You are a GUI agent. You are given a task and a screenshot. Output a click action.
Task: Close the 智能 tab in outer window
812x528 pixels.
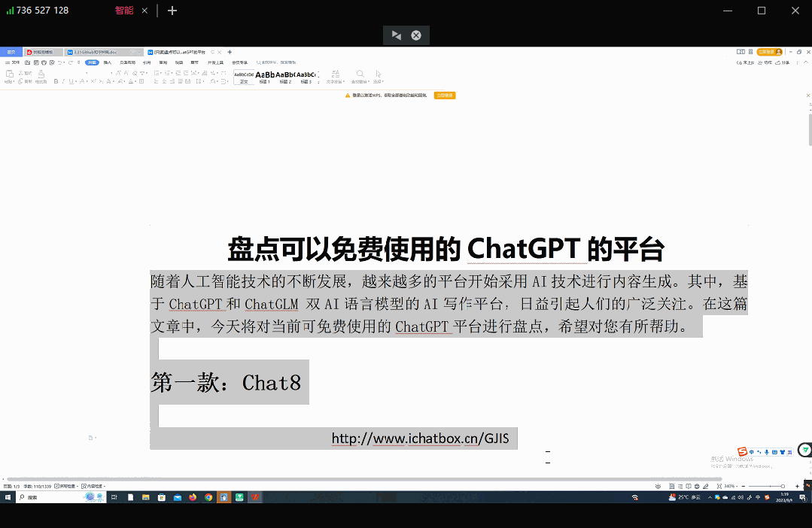coord(144,11)
